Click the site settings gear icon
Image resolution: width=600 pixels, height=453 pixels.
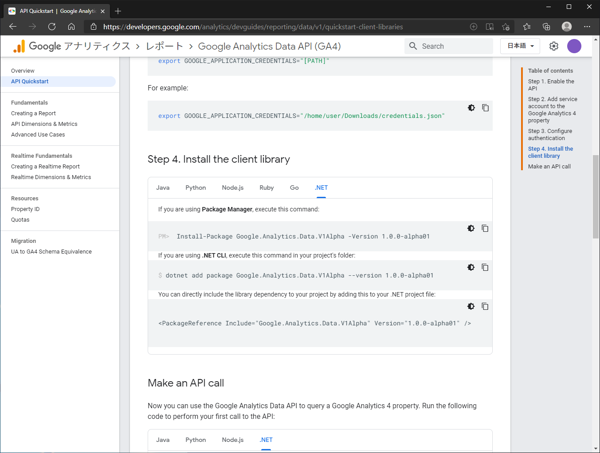point(554,46)
